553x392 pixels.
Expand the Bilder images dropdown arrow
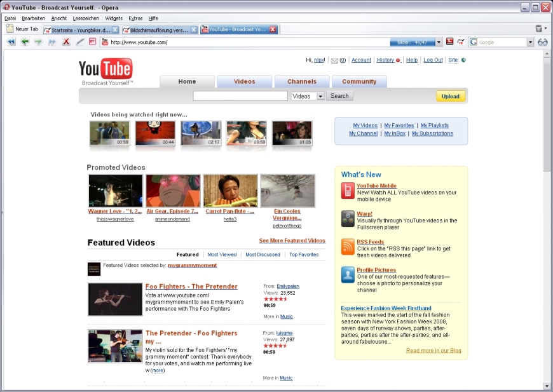point(439,43)
